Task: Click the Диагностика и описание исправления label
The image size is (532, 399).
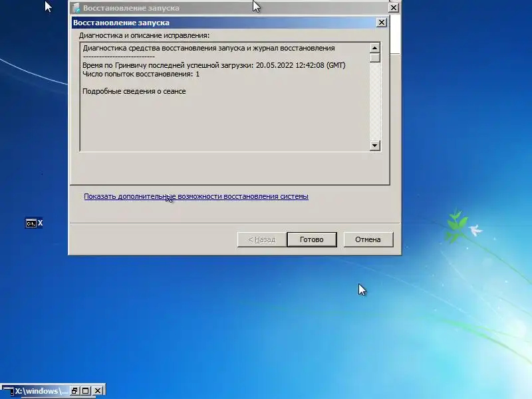Action: [x=144, y=35]
